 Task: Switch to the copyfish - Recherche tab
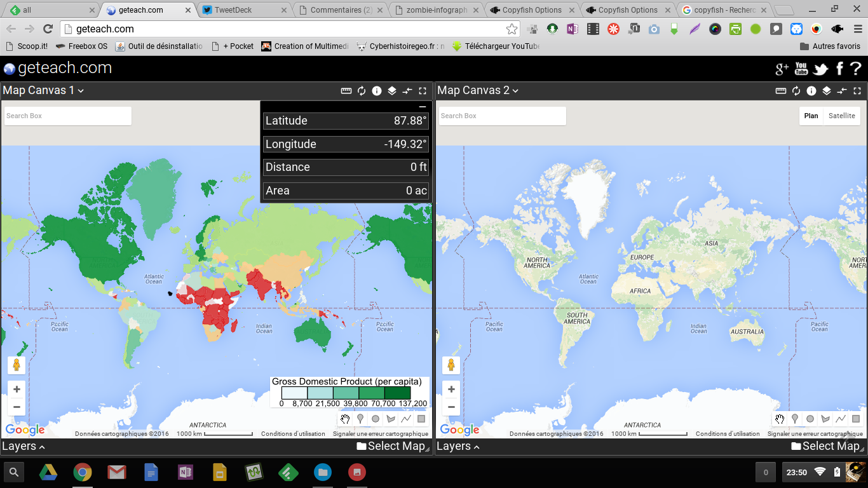tap(724, 10)
